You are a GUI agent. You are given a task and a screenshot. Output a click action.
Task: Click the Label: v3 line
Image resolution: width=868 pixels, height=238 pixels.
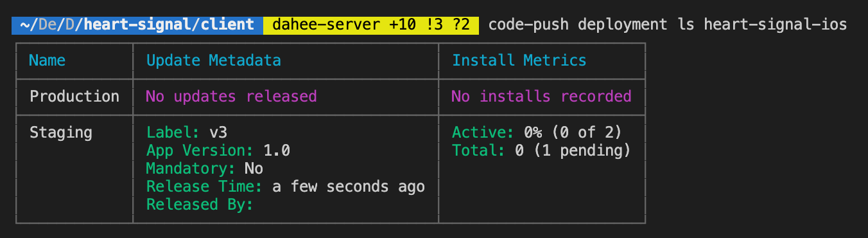187,133
